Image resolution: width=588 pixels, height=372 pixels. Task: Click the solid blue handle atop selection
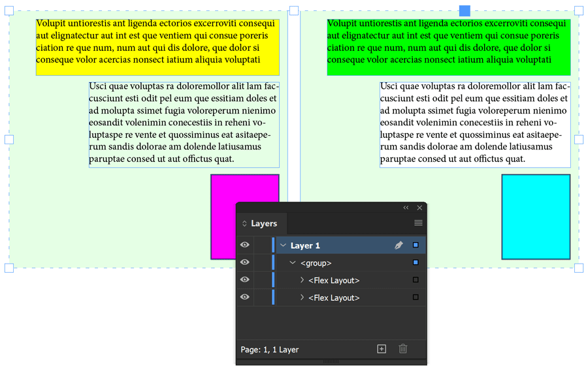[465, 10]
